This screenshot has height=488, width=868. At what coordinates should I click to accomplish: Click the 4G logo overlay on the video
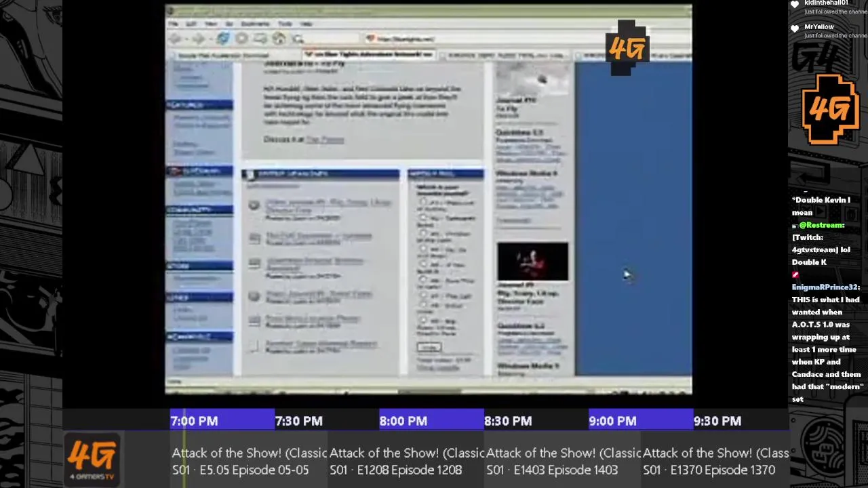(x=627, y=47)
